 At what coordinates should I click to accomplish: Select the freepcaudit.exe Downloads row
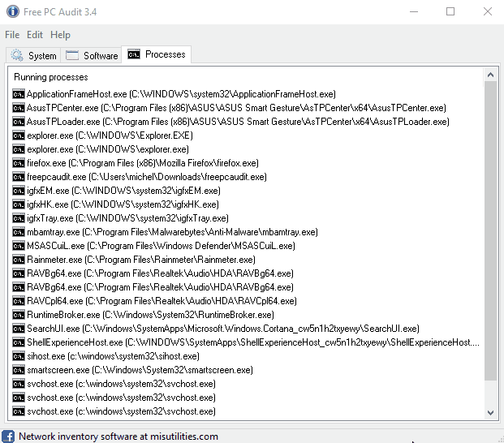coord(147,177)
